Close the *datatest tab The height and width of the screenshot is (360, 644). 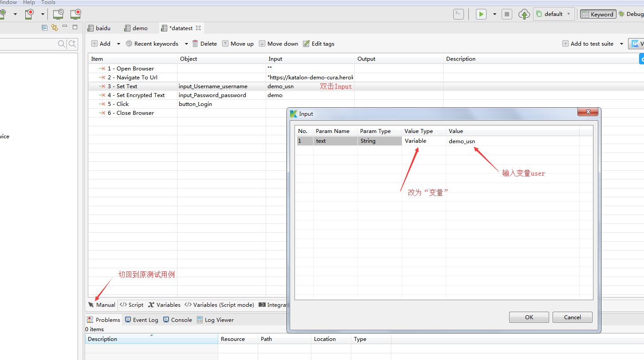[198, 28]
